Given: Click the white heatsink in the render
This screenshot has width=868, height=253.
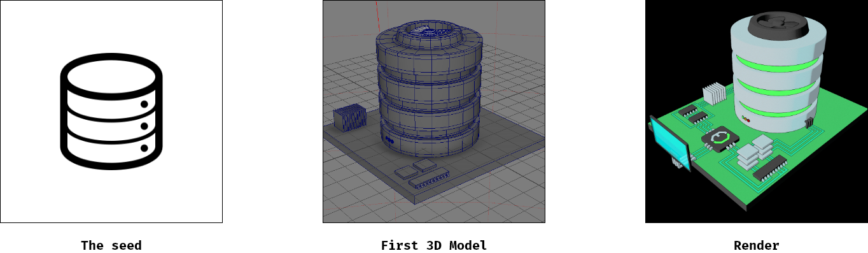Looking at the screenshot, I should tap(714, 93).
